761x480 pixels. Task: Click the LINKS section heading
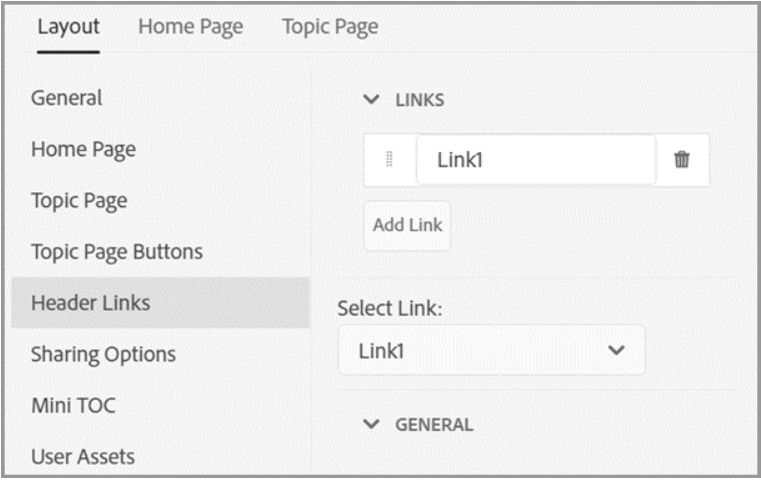pos(420,100)
